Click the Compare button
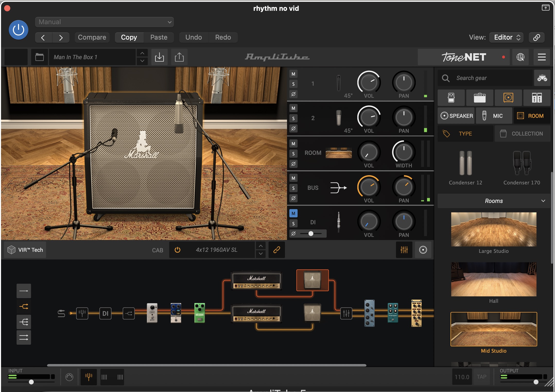Screen dimensions: 555x392 tap(92, 37)
